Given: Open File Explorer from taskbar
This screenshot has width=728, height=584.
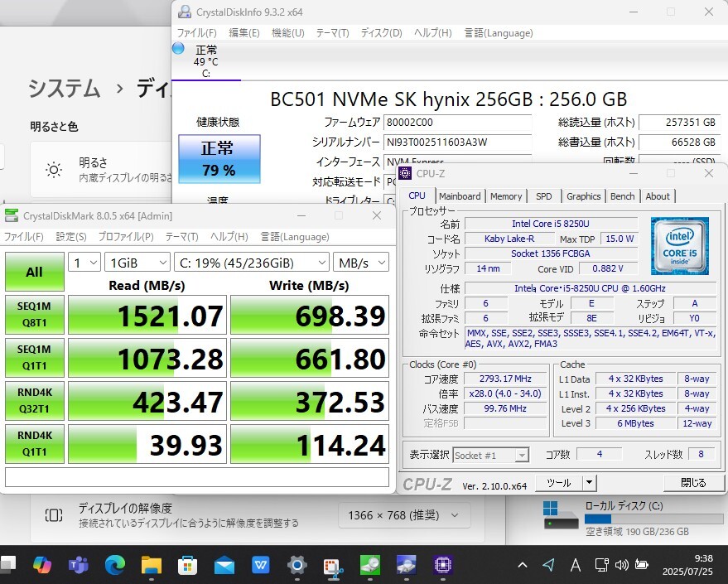Looking at the screenshot, I should [151, 565].
